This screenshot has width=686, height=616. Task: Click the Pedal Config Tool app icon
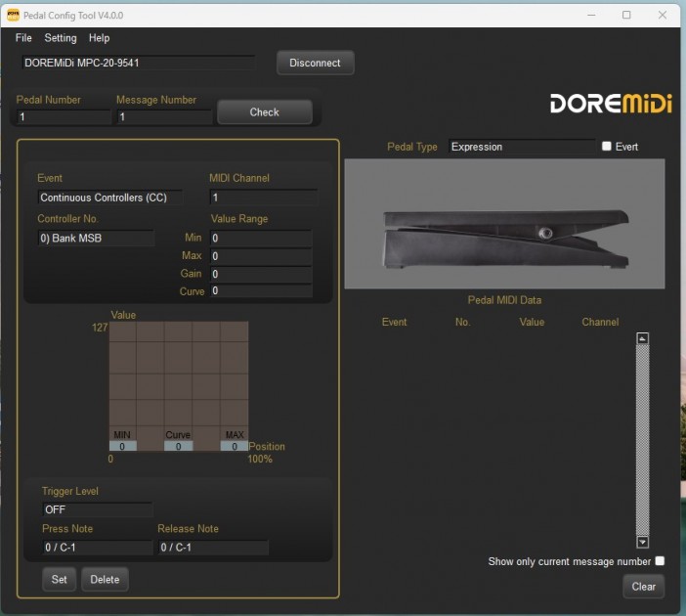[13, 16]
